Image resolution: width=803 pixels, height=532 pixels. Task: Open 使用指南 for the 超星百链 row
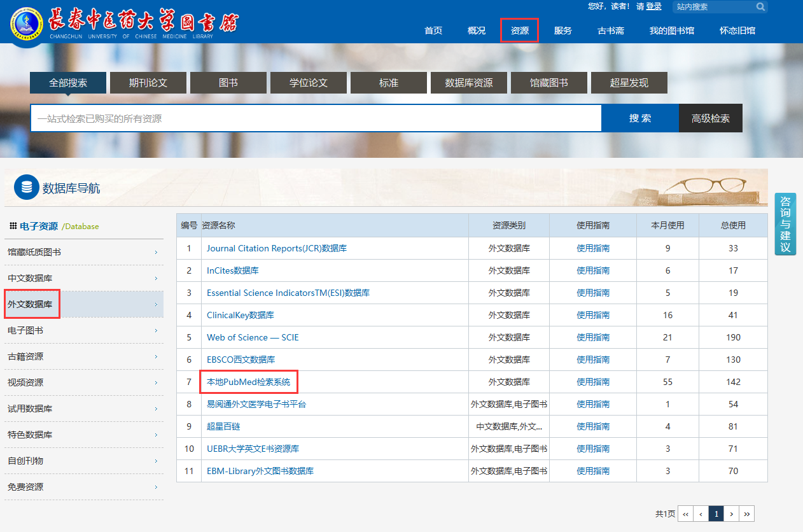[593, 426]
